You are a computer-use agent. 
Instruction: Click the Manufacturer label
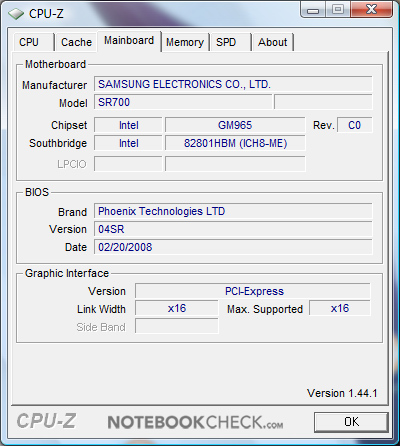(55, 85)
